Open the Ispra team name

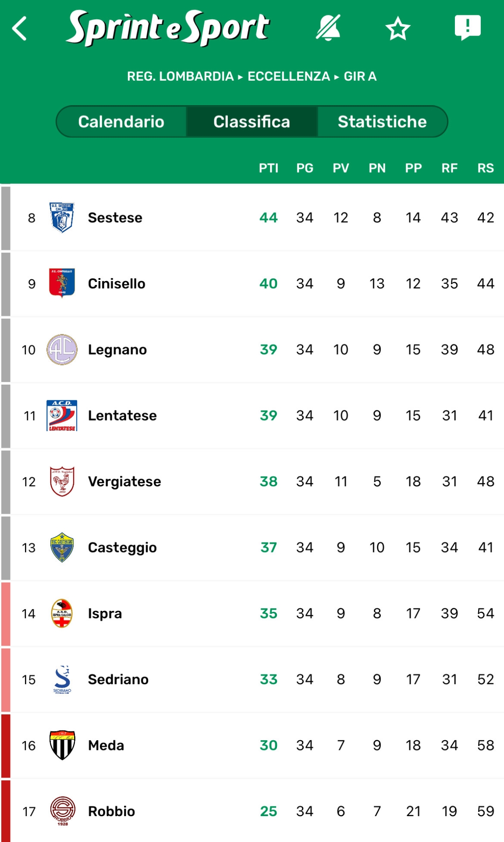[105, 614]
